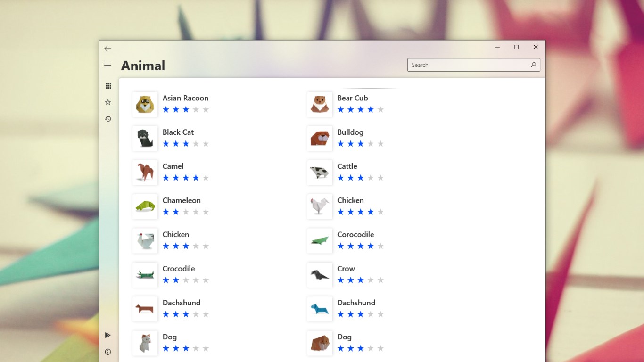Click the back arrow icon
This screenshot has width=644, height=362.
click(x=108, y=49)
